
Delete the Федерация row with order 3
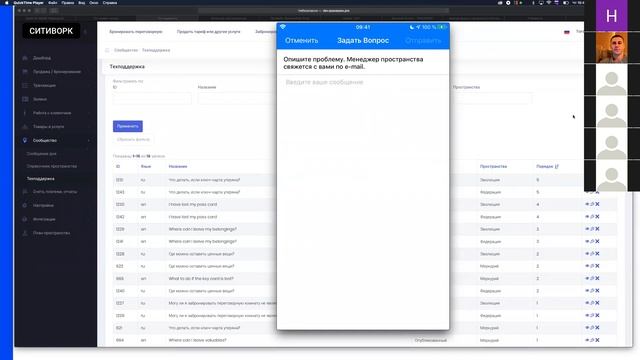597,241
